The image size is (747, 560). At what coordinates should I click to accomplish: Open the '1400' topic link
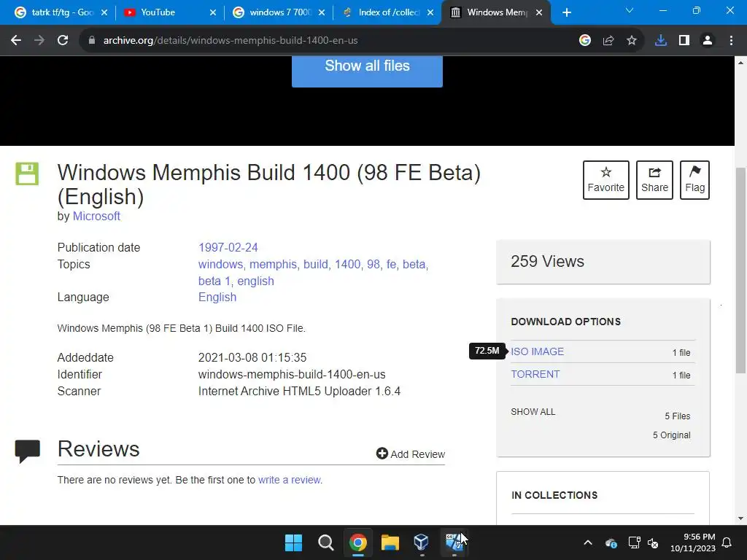pos(347,264)
